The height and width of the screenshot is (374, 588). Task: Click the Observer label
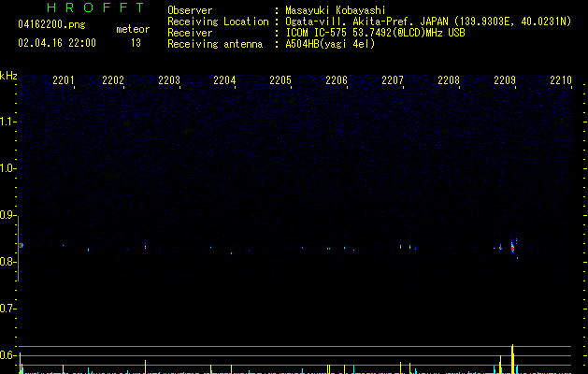(190, 10)
